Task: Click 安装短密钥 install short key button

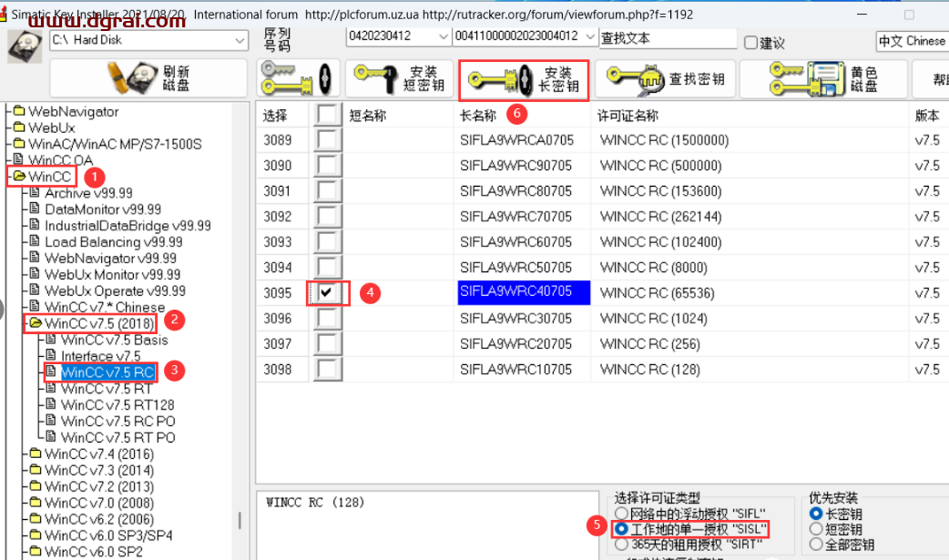Action: point(397,79)
